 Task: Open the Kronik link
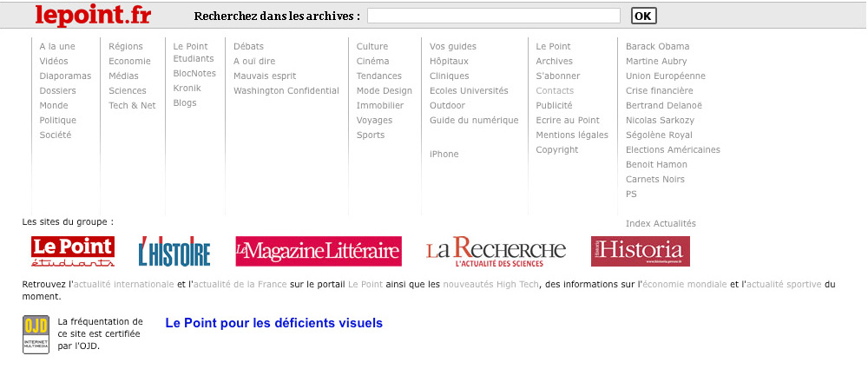[187, 88]
